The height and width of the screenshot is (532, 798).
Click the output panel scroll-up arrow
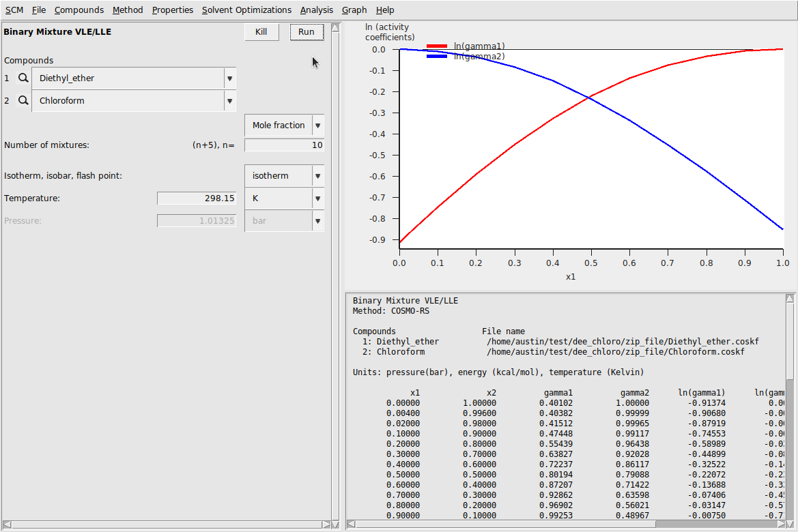coord(790,299)
